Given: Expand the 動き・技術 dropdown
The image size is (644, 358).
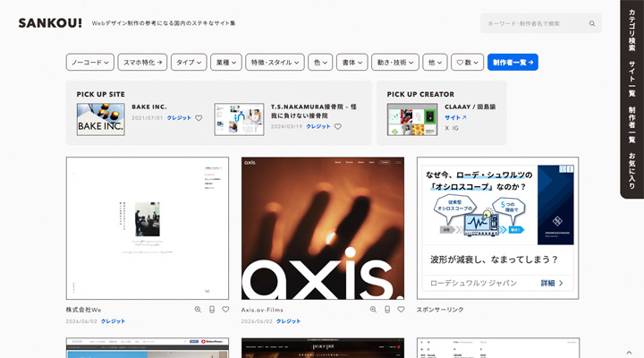Looking at the screenshot, I should coord(395,63).
